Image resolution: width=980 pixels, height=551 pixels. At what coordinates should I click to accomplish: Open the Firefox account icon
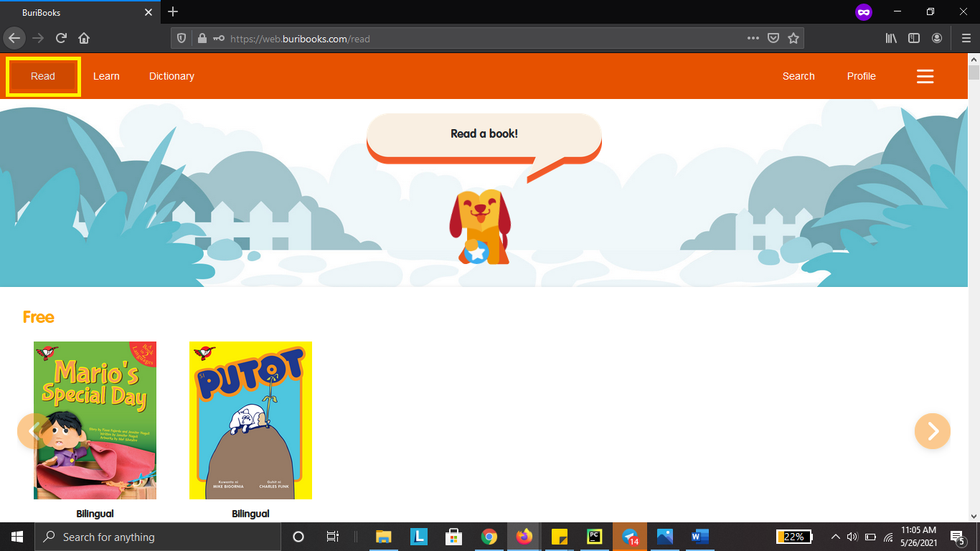pyautogui.click(x=937, y=38)
